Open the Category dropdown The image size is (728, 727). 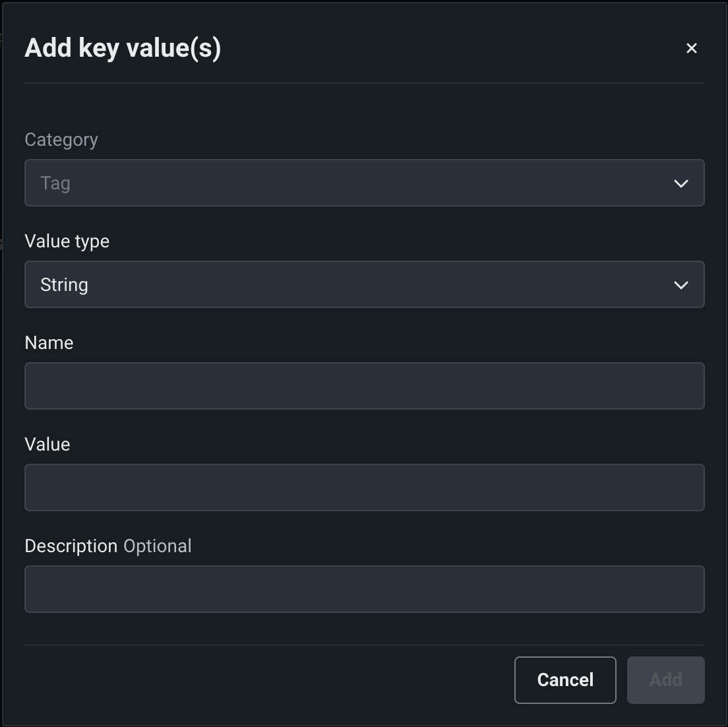point(364,183)
